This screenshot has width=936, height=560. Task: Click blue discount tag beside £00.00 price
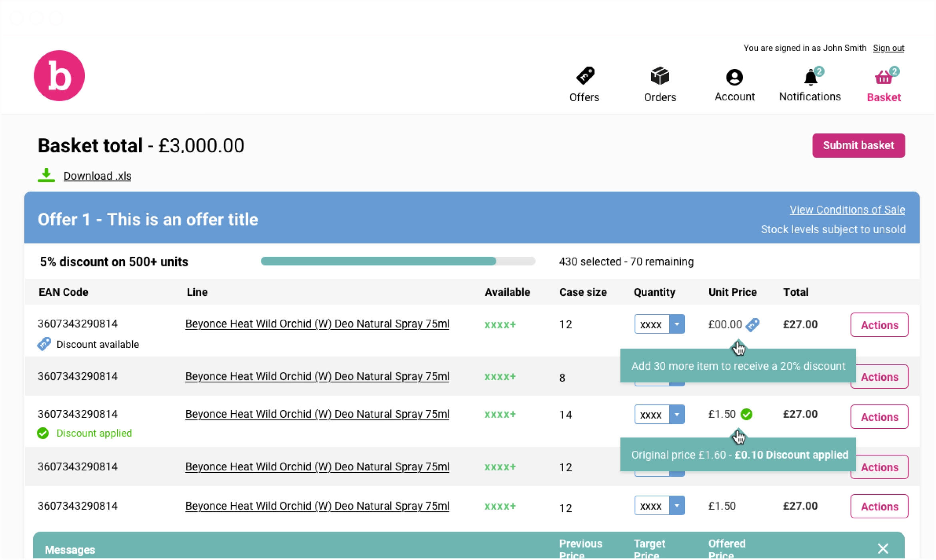[x=752, y=324]
